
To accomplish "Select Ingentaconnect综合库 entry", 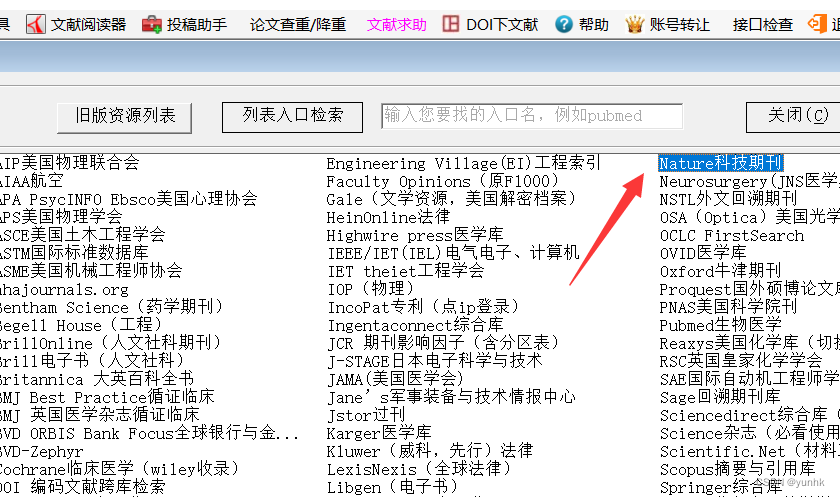I will tap(416, 325).
